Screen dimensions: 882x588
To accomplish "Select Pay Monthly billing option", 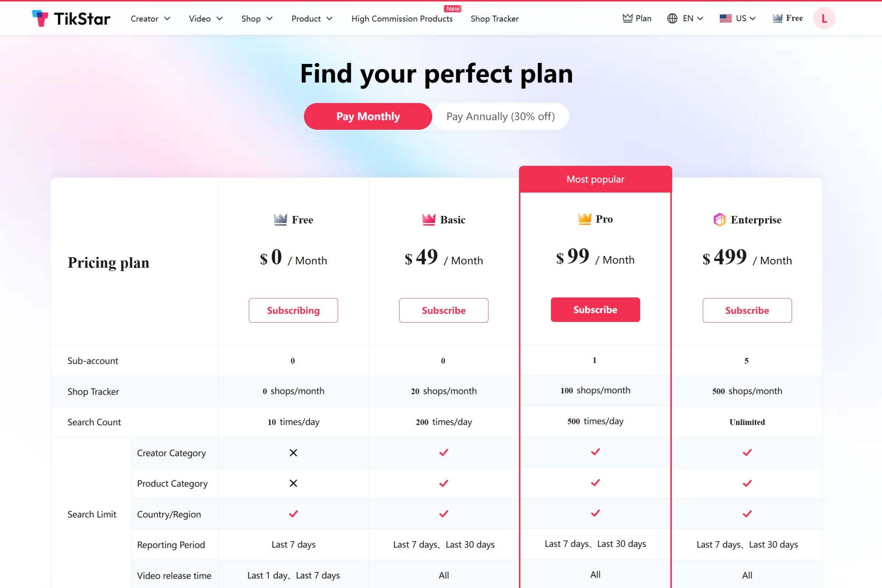I will click(367, 116).
